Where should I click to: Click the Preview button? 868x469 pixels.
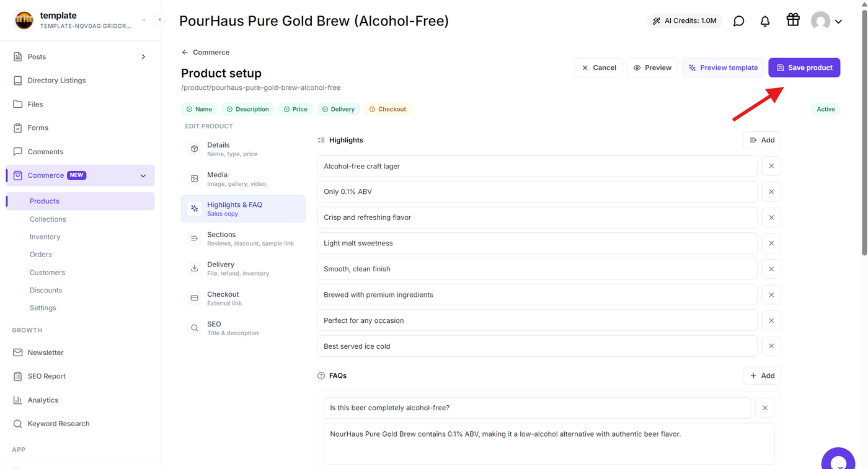coord(652,68)
